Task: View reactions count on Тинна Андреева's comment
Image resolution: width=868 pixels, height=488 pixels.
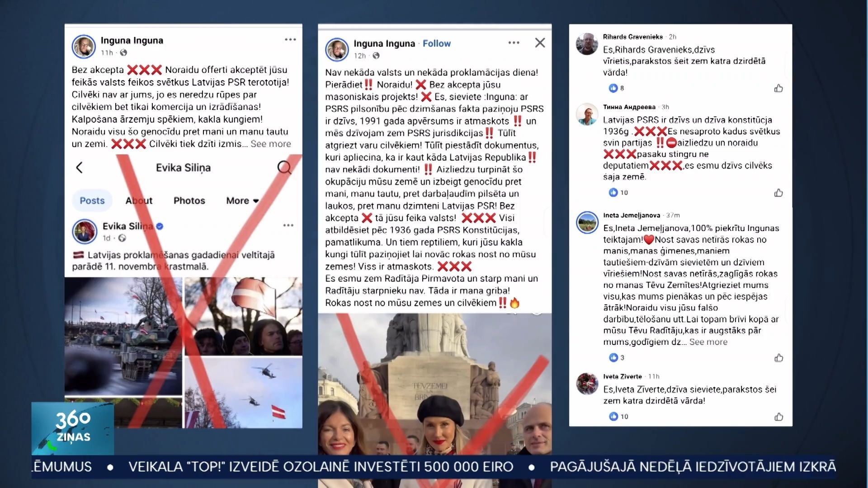Action: click(x=618, y=192)
